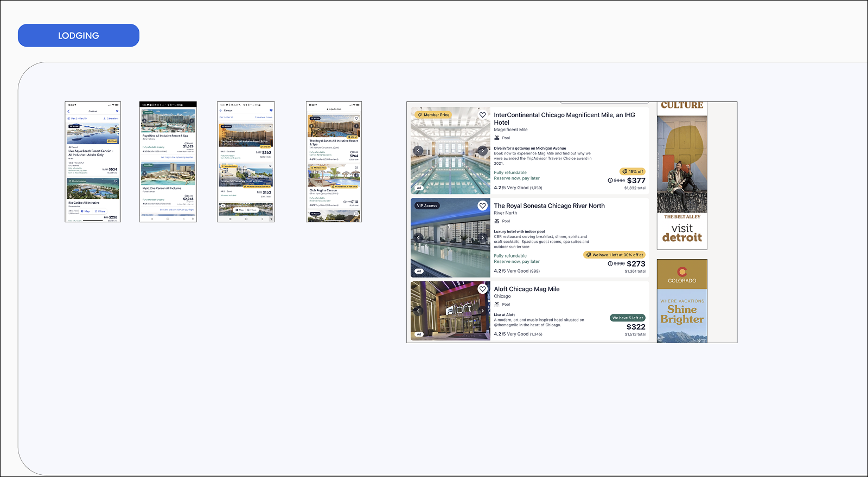Click the LODGING label button
The width and height of the screenshot is (868, 477).
point(79,35)
